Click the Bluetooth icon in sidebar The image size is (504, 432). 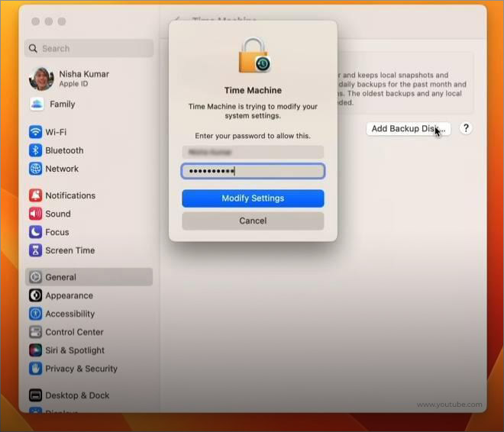coord(35,150)
